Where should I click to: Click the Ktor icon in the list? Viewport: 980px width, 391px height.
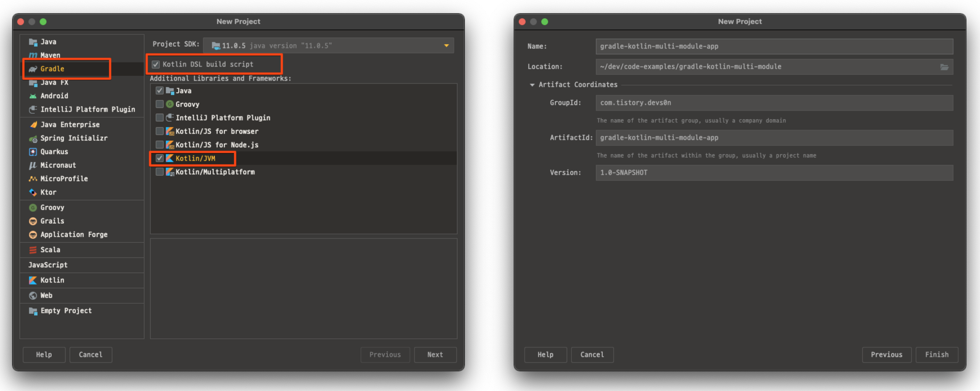tap(33, 192)
